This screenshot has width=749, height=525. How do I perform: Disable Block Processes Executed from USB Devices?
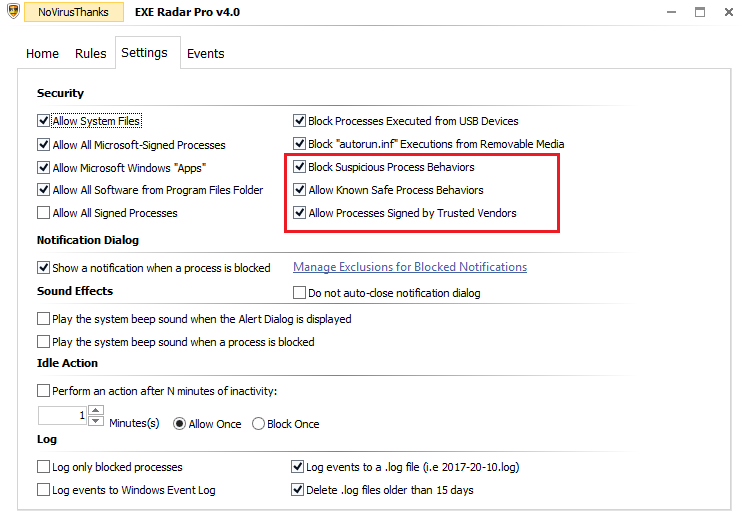point(299,121)
